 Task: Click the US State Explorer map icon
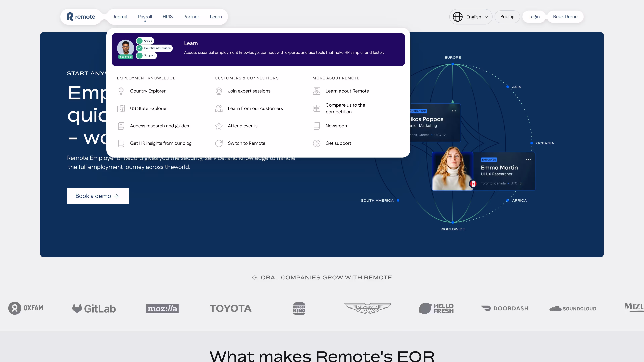[121, 108]
